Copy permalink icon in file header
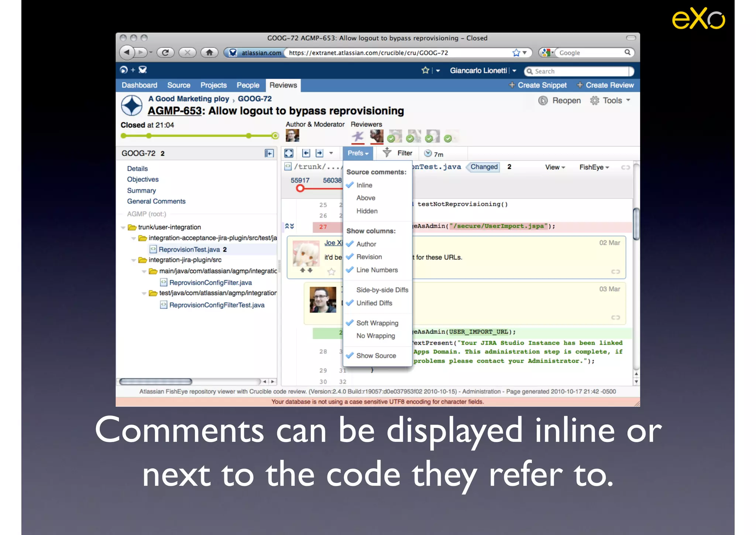 (x=625, y=167)
